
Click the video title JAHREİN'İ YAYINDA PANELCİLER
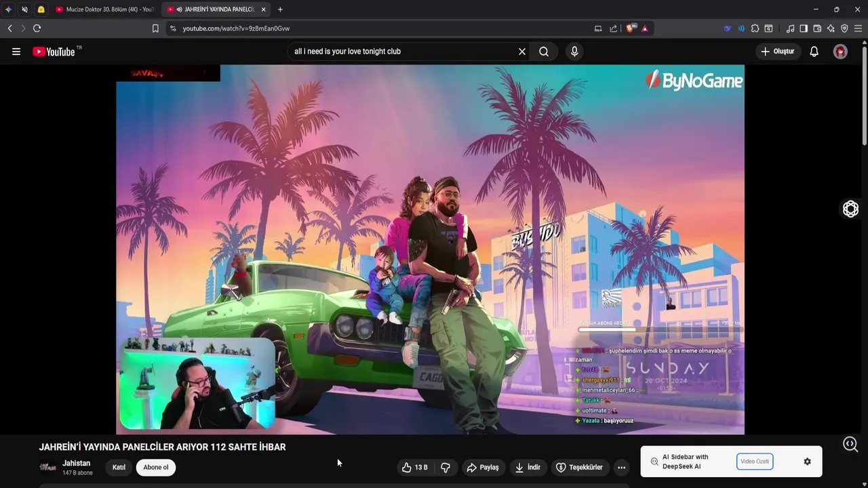[162, 447]
